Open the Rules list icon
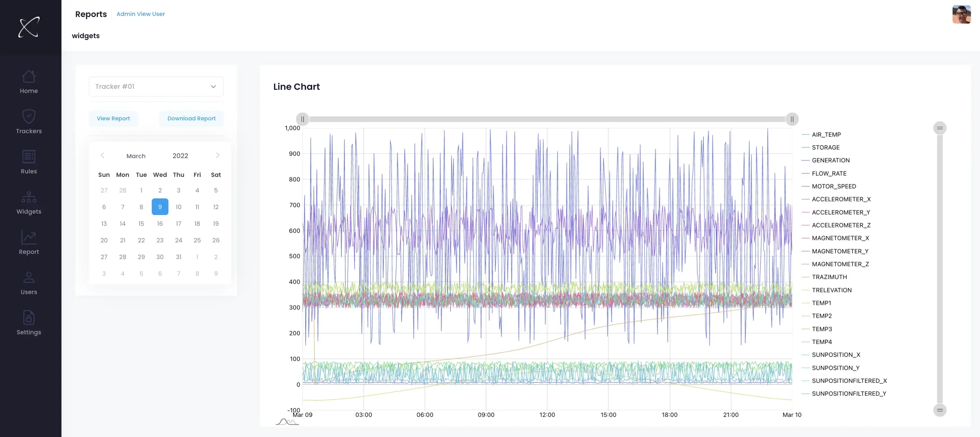The width and height of the screenshot is (980, 437). click(x=29, y=156)
